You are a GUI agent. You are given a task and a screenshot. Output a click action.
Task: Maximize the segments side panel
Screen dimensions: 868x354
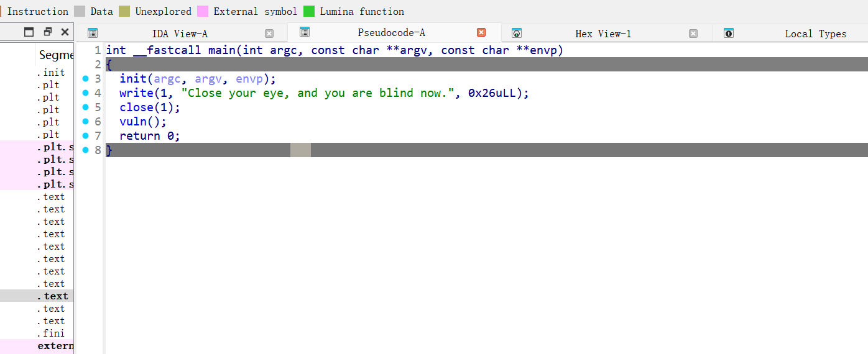[29, 32]
